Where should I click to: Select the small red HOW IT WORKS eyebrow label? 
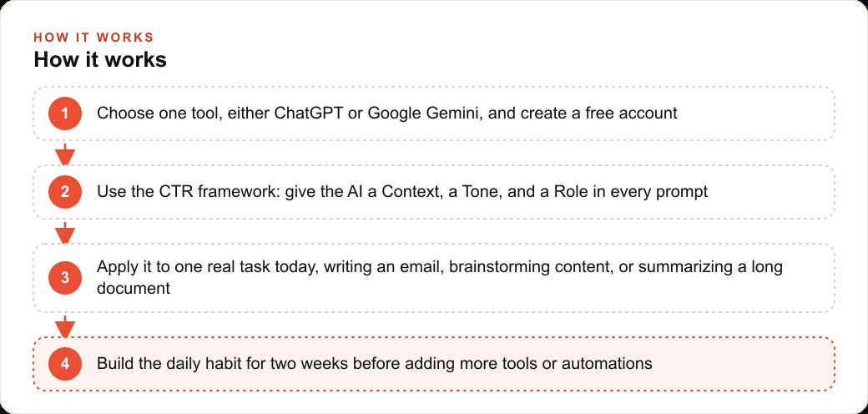click(93, 38)
